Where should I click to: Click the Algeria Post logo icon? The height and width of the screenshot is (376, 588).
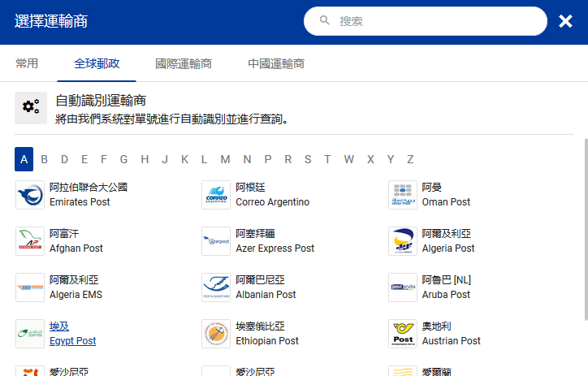403,241
